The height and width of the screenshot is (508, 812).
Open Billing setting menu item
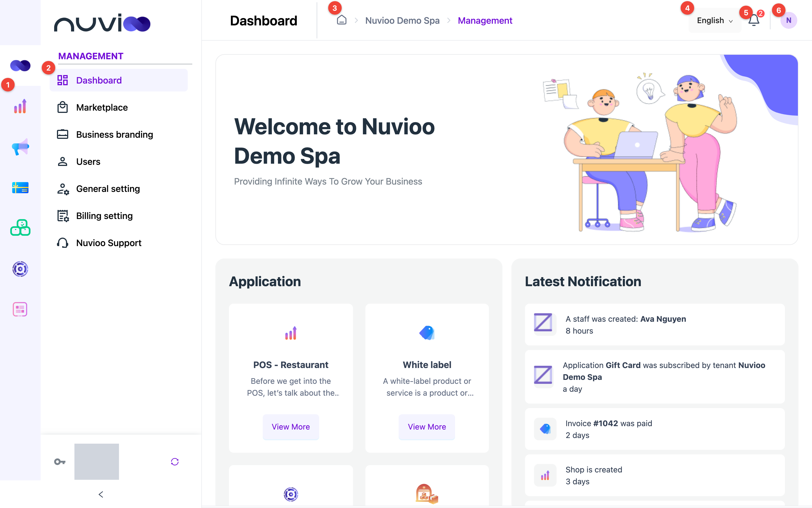(119, 216)
